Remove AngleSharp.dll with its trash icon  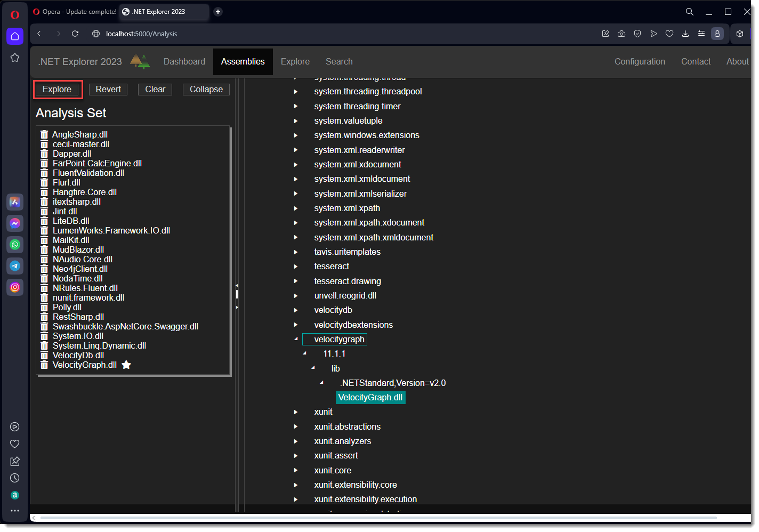pyautogui.click(x=44, y=134)
